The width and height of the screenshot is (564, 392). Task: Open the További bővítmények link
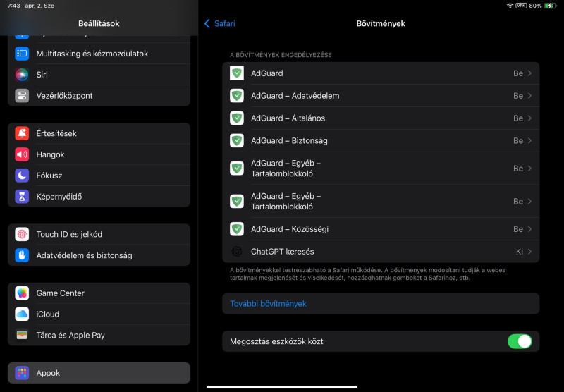(x=381, y=304)
